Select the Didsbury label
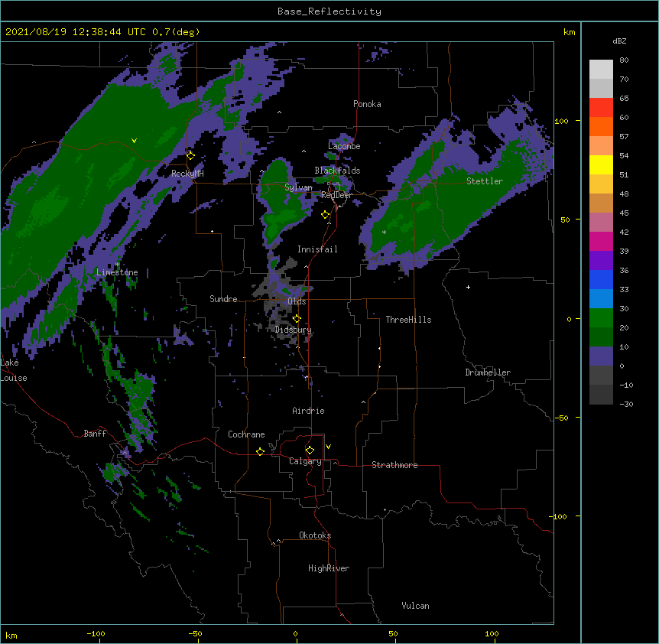Viewport: 659px width, 644px height. tap(294, 330)
